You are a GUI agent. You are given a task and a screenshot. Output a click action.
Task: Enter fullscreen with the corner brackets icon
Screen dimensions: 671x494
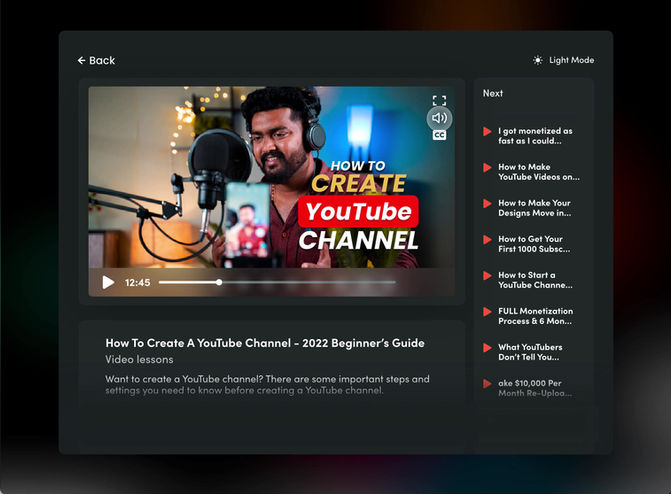point(439,101)
